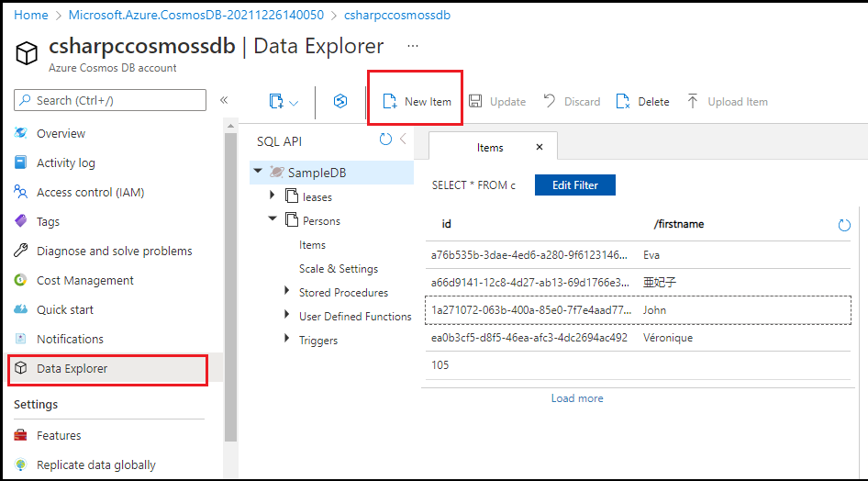Refresh the items grid

coord(844,225)
